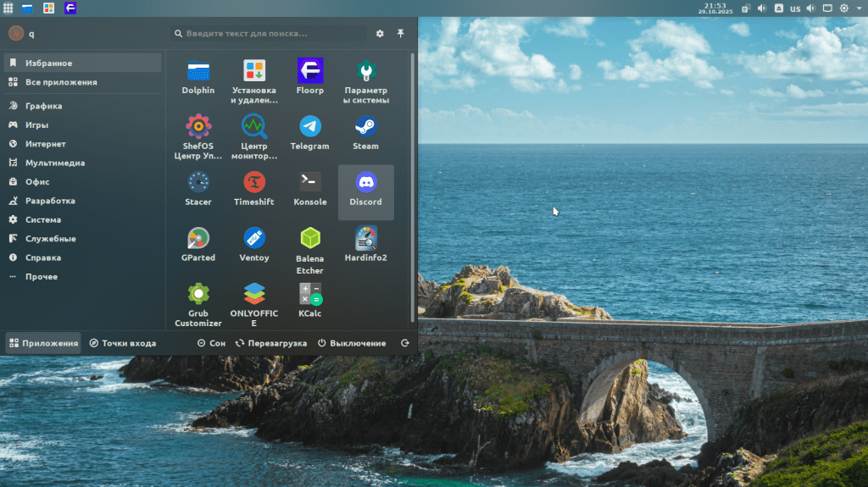The height and width of the screenshot is (487, 868).
Task: Expand more session options beside Выключение
Action: pos(405,344)
